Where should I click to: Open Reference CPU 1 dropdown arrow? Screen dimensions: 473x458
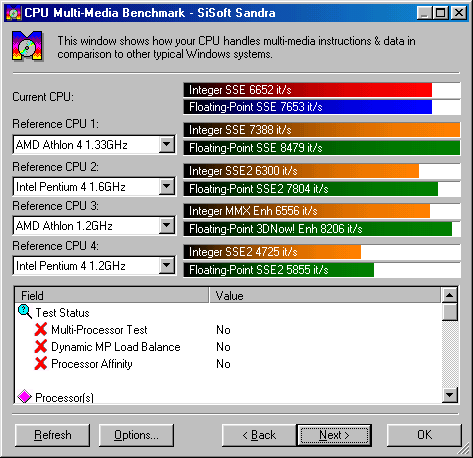click(x=166, y=145)
